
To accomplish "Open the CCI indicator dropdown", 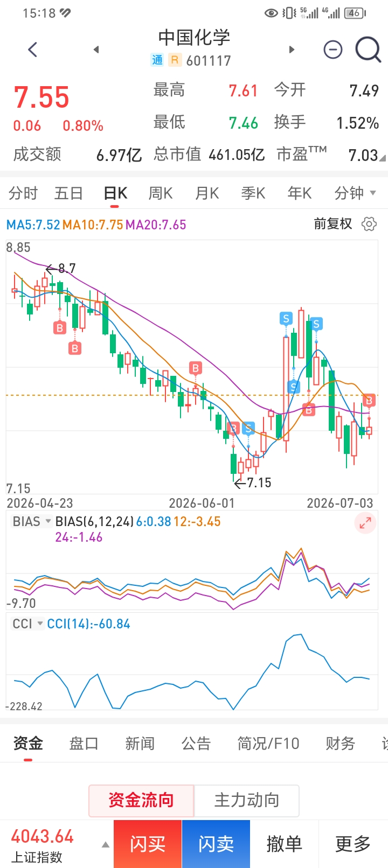I will click(x=27, y=624).
